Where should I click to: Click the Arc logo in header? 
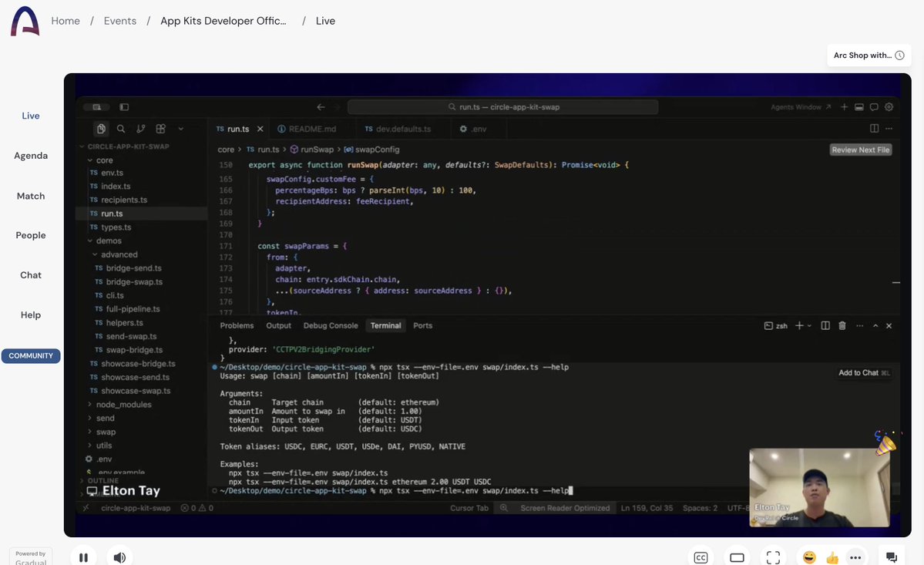pyautogui.click(x=25, y=22)
